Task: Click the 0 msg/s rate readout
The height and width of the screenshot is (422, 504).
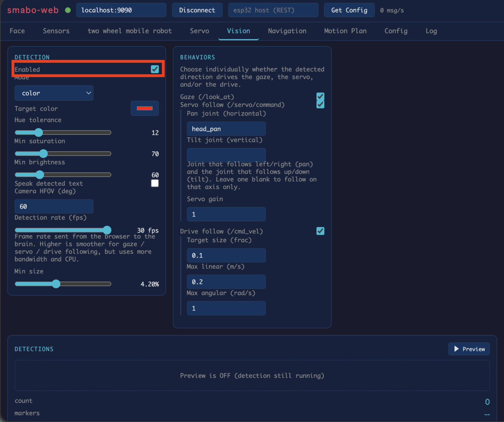Action: coord(392,10)
